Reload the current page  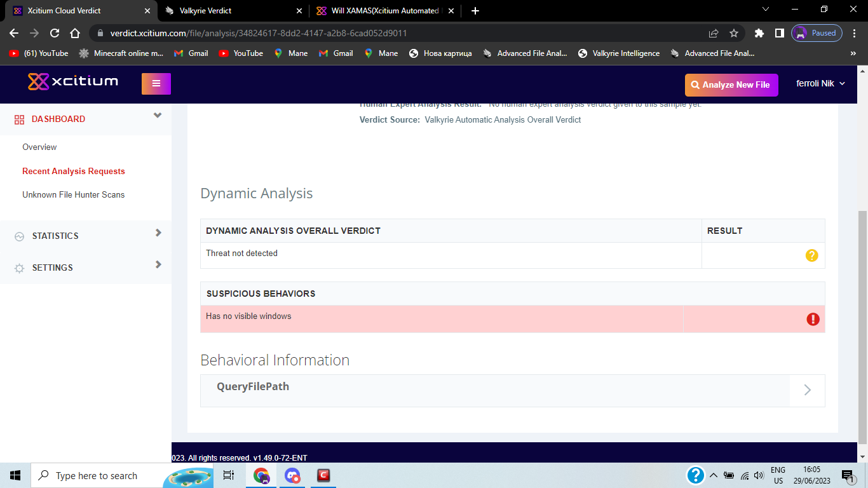click(x=55, y=33)
